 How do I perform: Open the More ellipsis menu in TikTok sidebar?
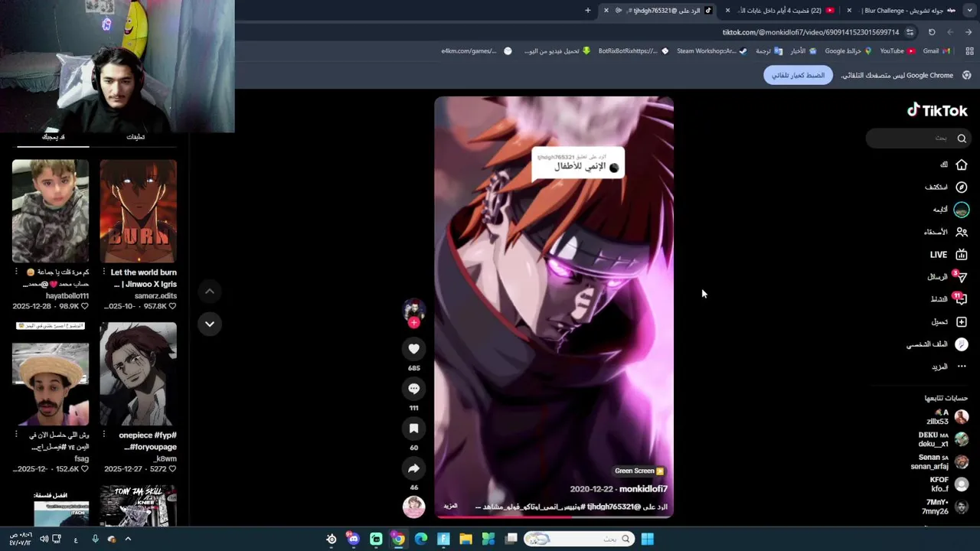pyautogui.click(x=962, y=367)
